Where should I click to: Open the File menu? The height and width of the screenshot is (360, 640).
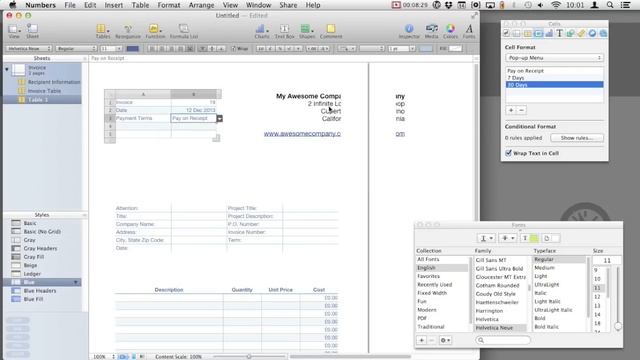pyautogui.click(x=70, y=5)
